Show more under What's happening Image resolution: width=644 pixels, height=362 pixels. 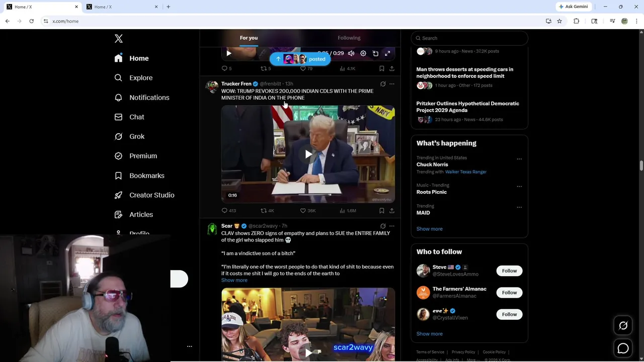[x=429, y=229]
